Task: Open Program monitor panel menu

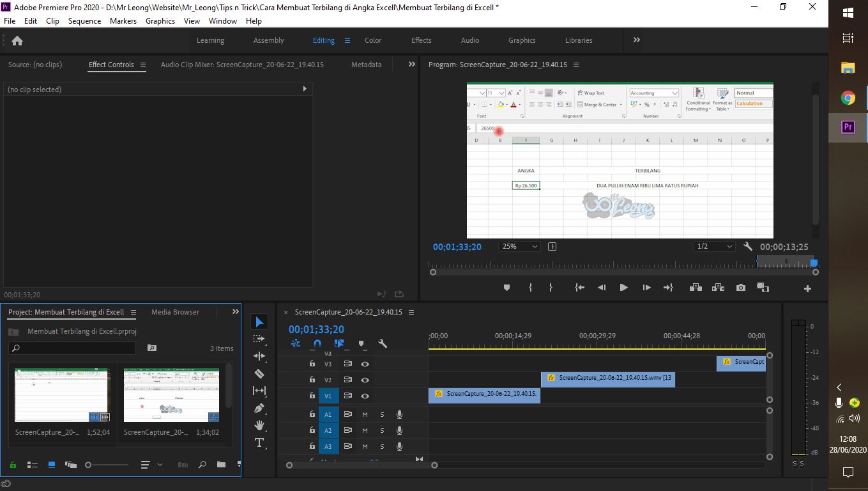Action: point(576,65)
